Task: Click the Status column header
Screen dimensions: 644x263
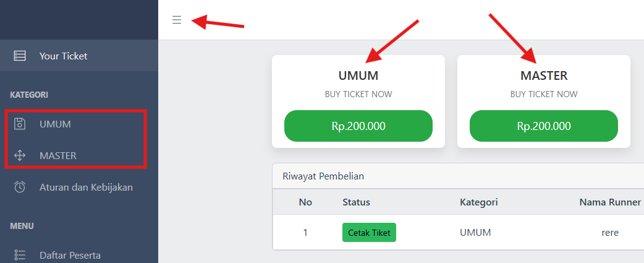Action: (x=356, y=202)
